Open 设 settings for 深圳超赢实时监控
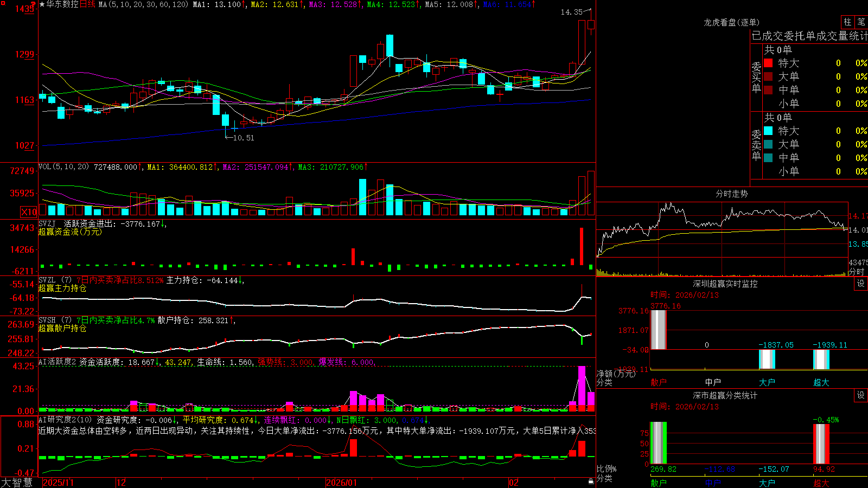868x488 pixels. coord(861,284)
